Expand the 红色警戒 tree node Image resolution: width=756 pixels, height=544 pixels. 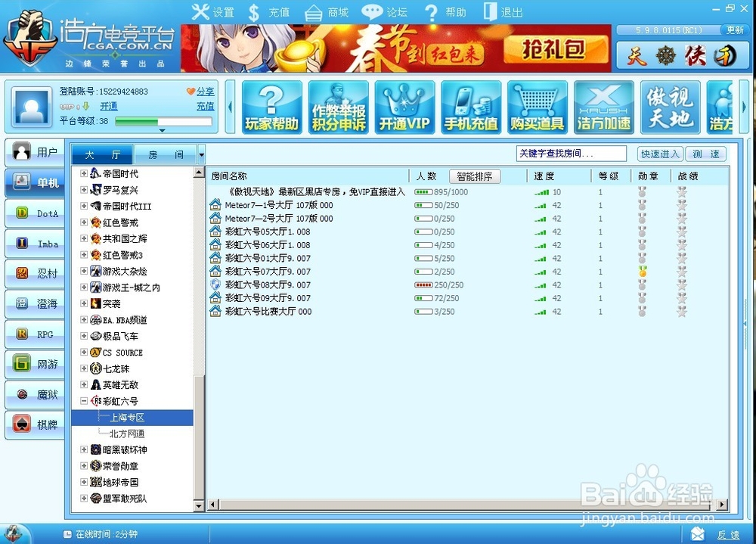[84, 222]
